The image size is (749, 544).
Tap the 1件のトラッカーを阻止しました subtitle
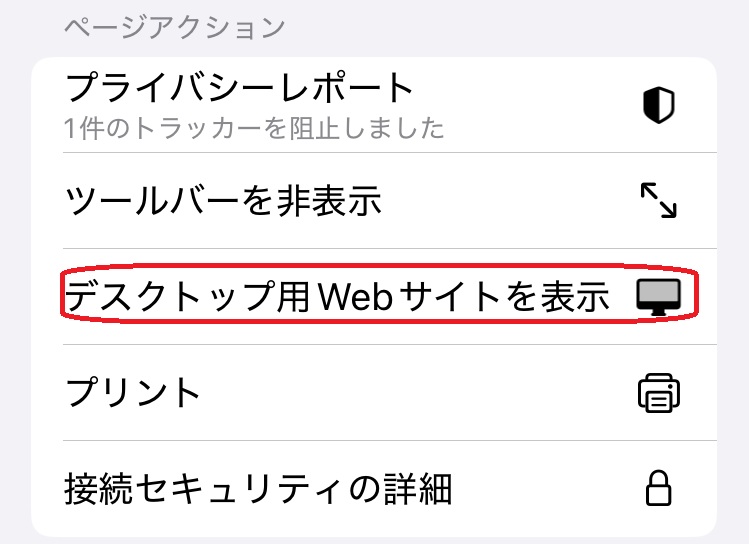pyautogui.click(x=254, y=128)
